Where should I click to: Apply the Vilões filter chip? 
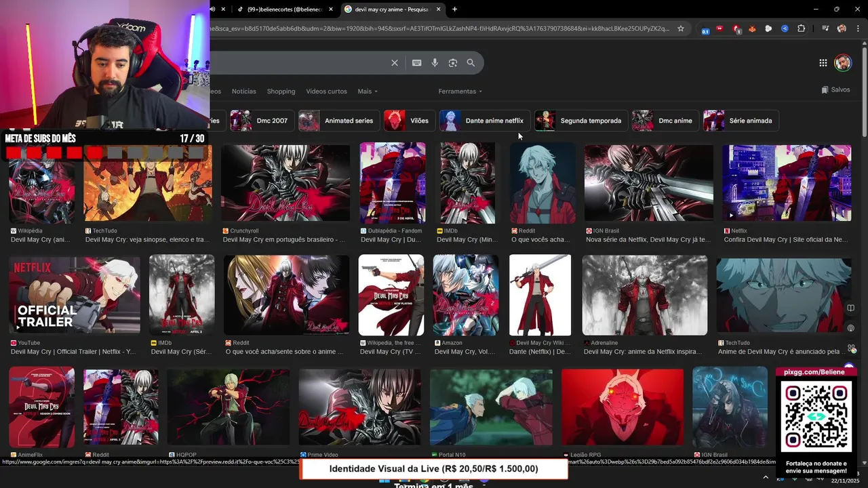pos(409,121)
